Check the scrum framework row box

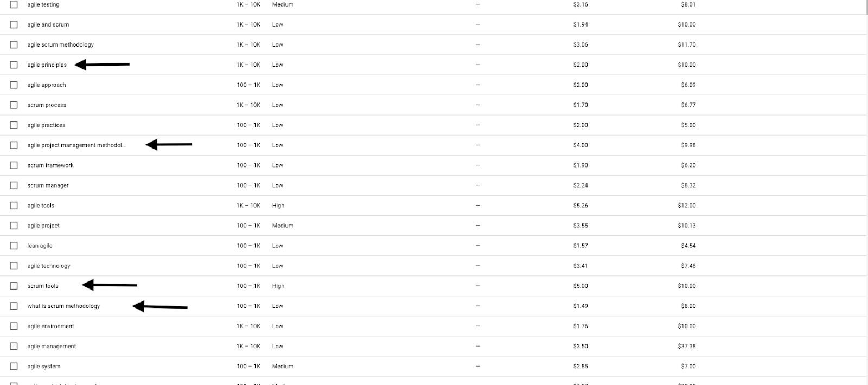[x=14, y=165]
